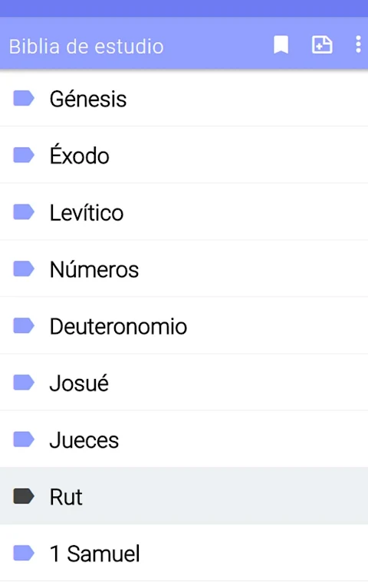
Task: Click the Biblia de estudio title
Action: 87,47
